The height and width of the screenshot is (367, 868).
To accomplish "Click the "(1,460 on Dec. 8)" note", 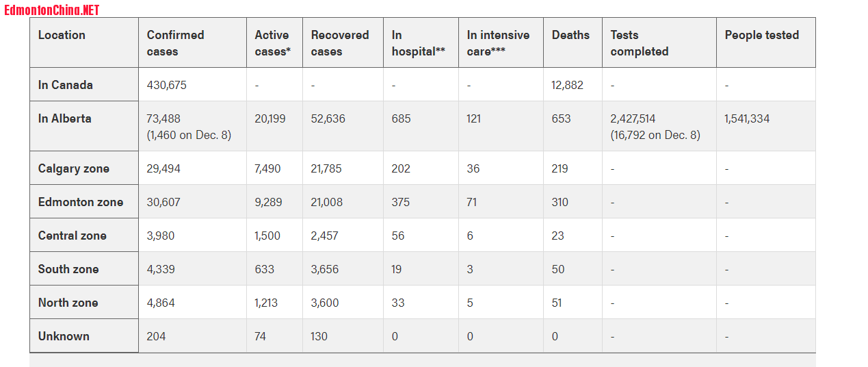I will (x=189, y=135).
